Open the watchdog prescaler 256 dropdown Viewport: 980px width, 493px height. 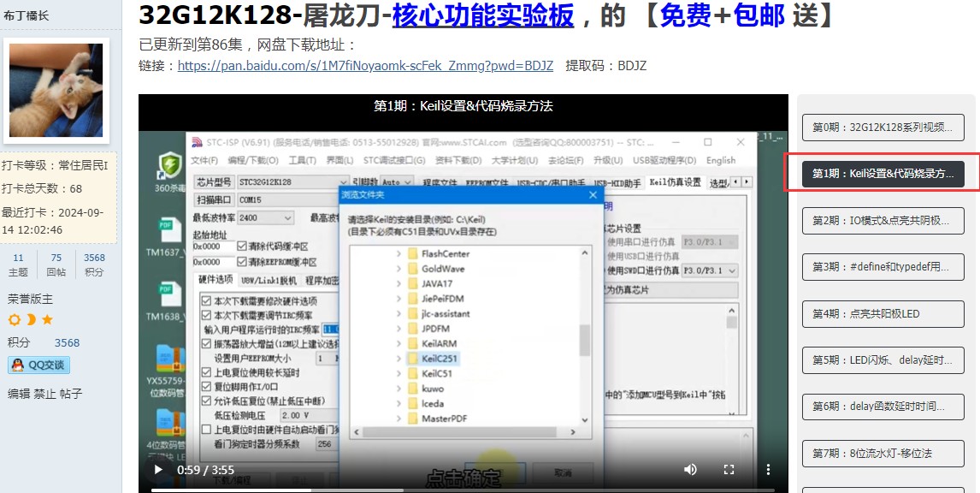327,443
